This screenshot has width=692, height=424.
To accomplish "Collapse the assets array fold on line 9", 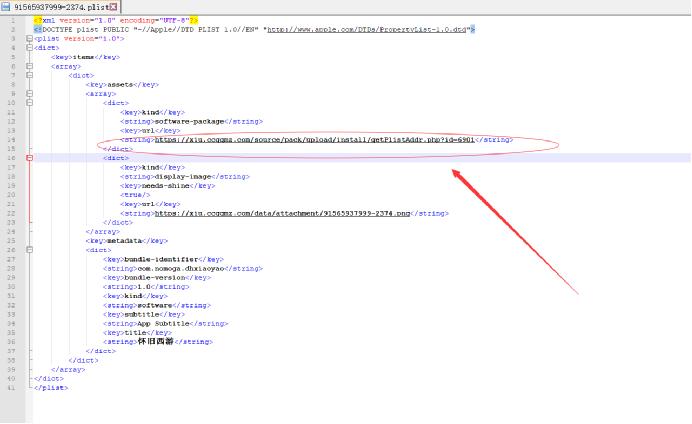I will click(x=30, y=93).
